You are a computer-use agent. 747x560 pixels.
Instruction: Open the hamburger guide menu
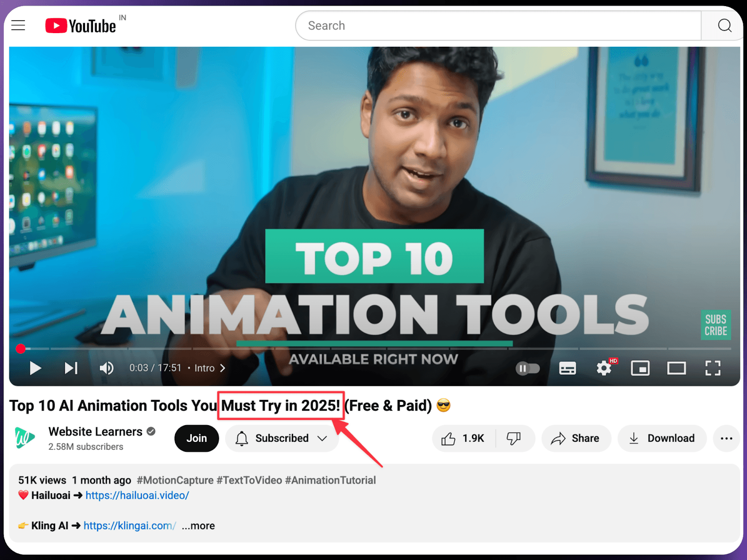pos(18,25)
